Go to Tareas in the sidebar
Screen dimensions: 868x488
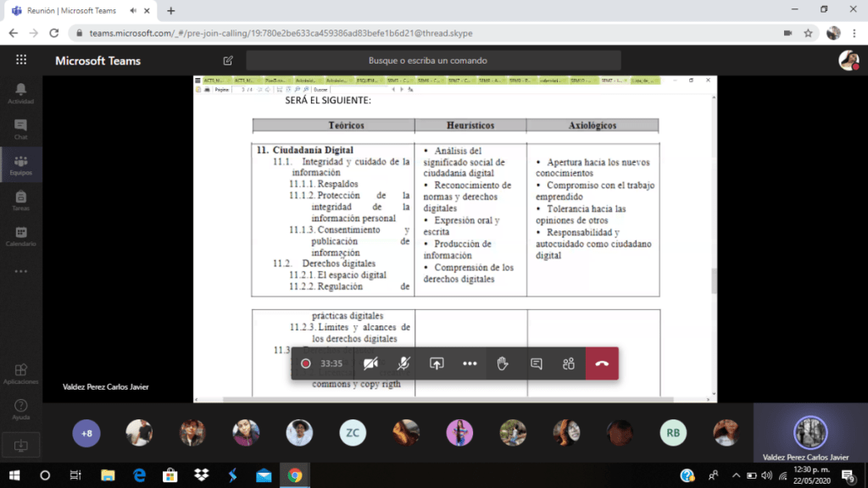(x=21, y=201)
